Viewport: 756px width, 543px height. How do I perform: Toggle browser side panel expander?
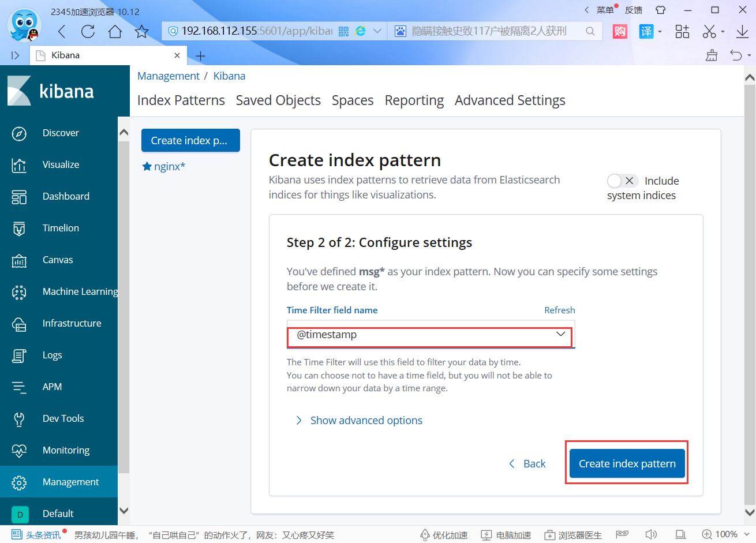pos(16,55)
